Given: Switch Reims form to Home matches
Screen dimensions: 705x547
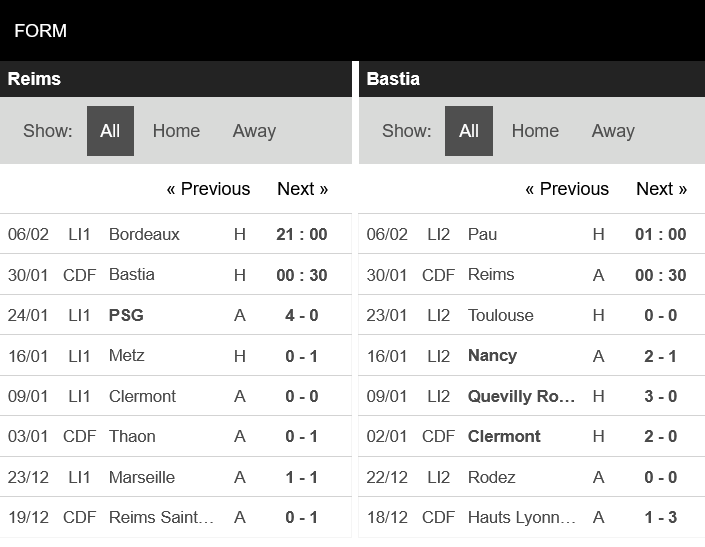Looking at the screenshot, I should pos(176,131).
